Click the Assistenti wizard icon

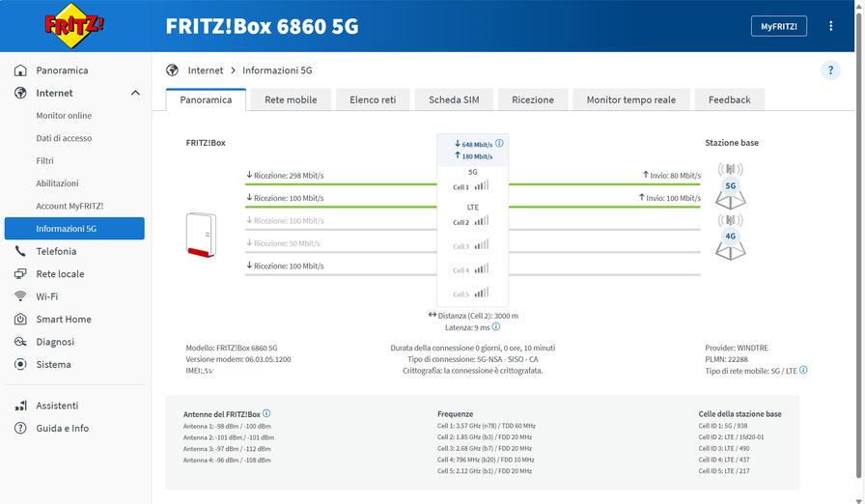[20, 406]
